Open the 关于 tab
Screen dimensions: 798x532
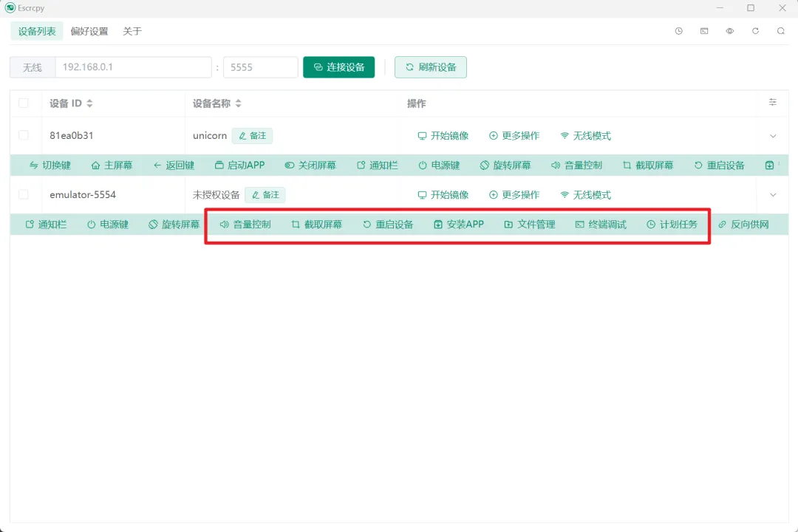click(132, 31)
